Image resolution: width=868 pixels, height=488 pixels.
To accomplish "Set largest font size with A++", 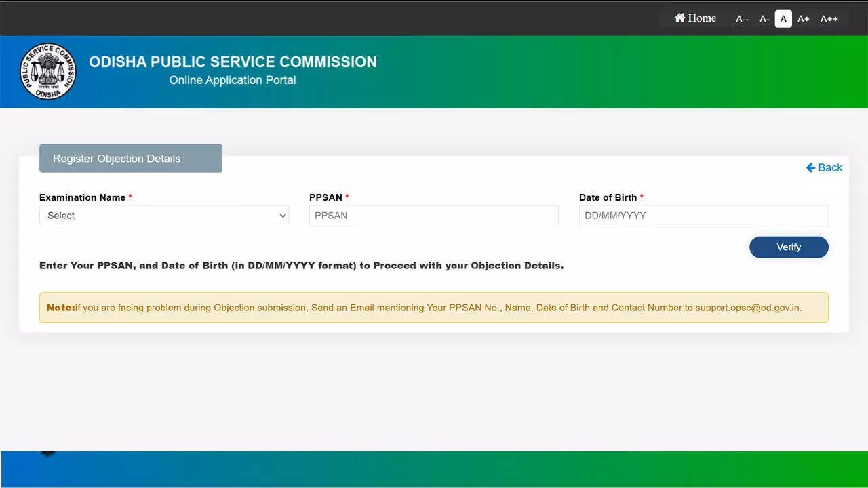I will [x=829, y=19].
